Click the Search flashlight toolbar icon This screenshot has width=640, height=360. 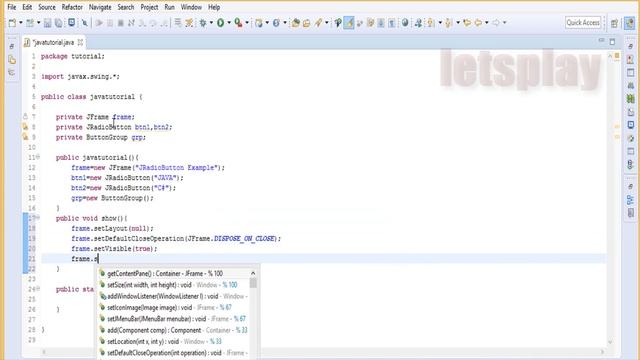pyautogui.click(x=318, y=23)
